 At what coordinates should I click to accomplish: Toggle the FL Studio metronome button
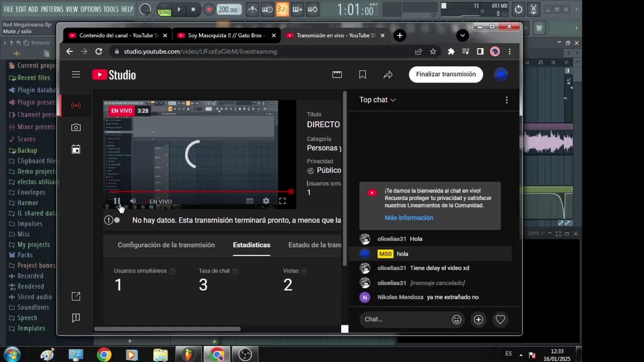(253, 9)
